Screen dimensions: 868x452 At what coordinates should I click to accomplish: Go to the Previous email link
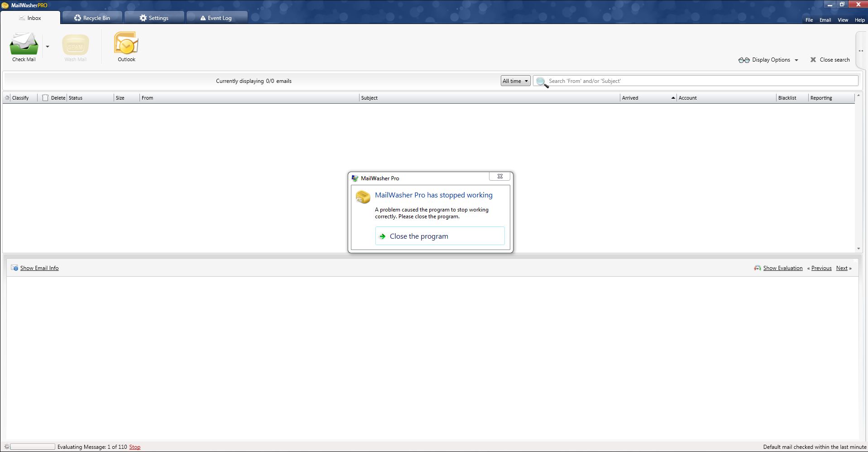tap(821, 268)
